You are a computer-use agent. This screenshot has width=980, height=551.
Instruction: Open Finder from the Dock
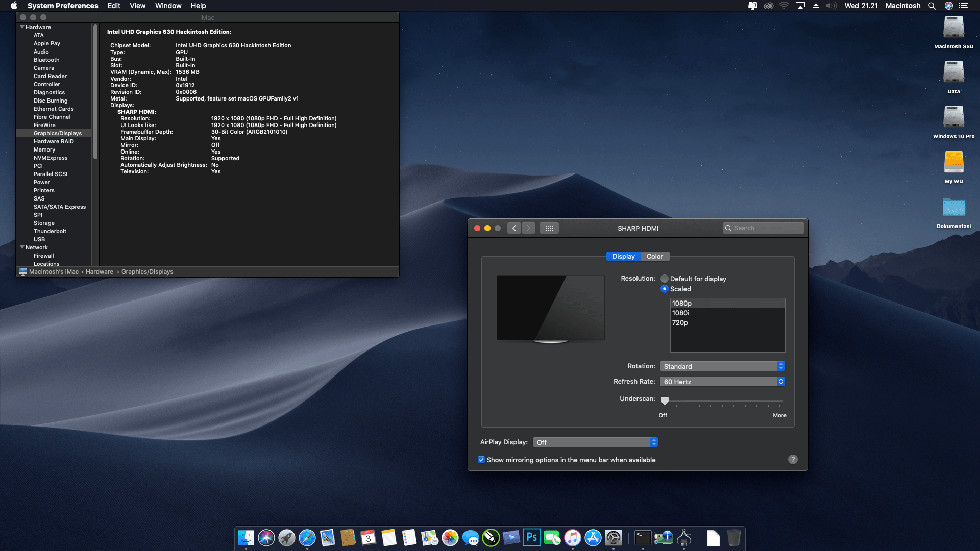coord(246,538)
